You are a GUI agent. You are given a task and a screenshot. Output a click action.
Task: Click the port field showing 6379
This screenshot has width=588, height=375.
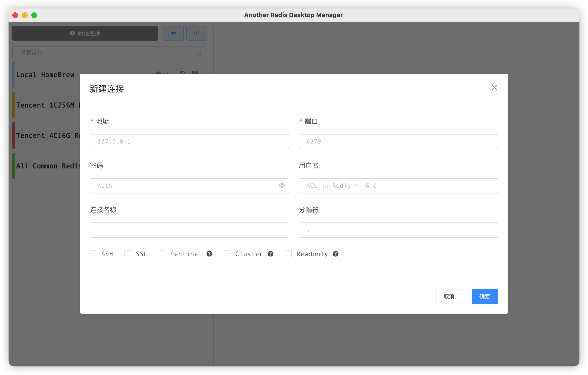tap(398, 142)
